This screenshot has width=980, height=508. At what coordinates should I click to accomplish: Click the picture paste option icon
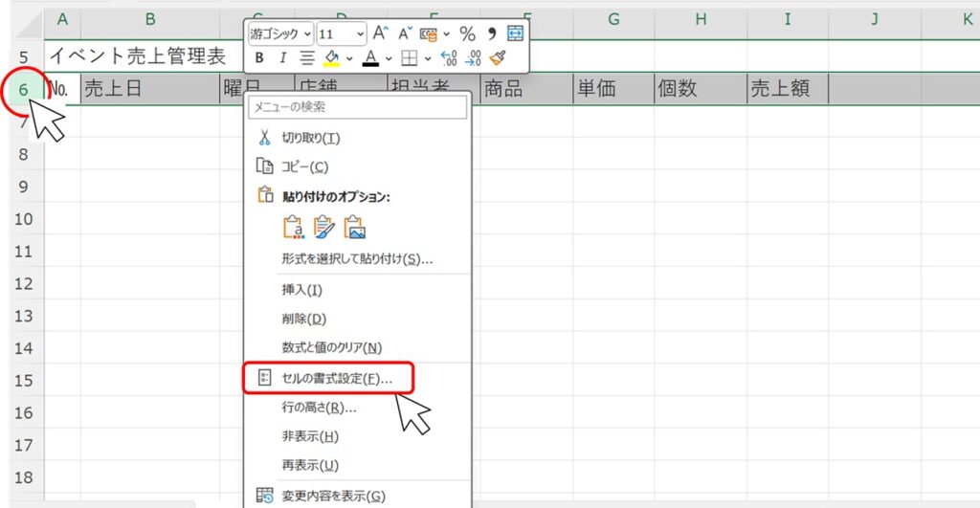(x=356, y=227)
